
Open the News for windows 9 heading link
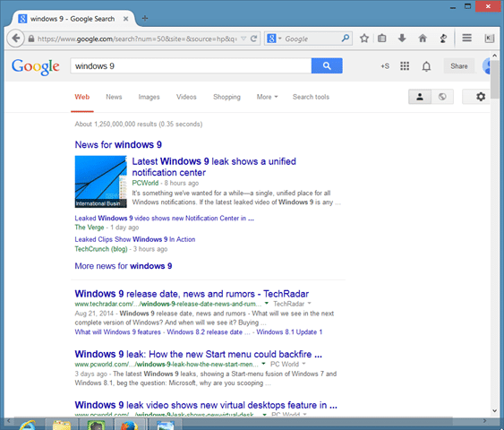point(118,145)
